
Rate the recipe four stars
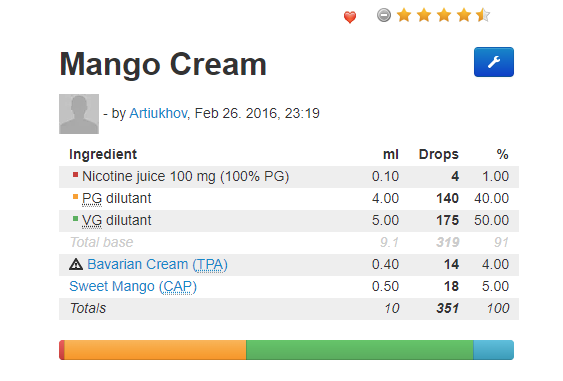[x=464, y=15]
